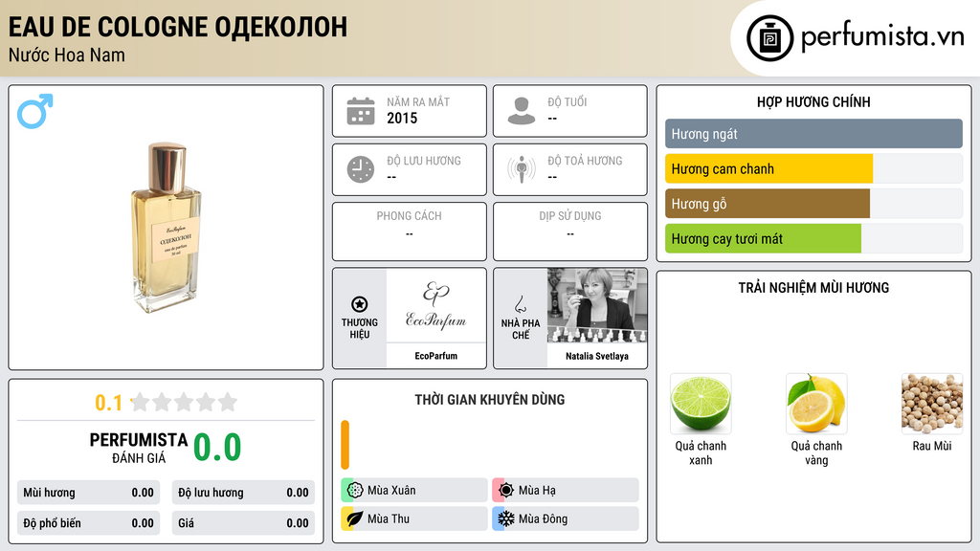Click the flower icon for Mùa Xuân
The image size is (980, 551).
[355, 491]
